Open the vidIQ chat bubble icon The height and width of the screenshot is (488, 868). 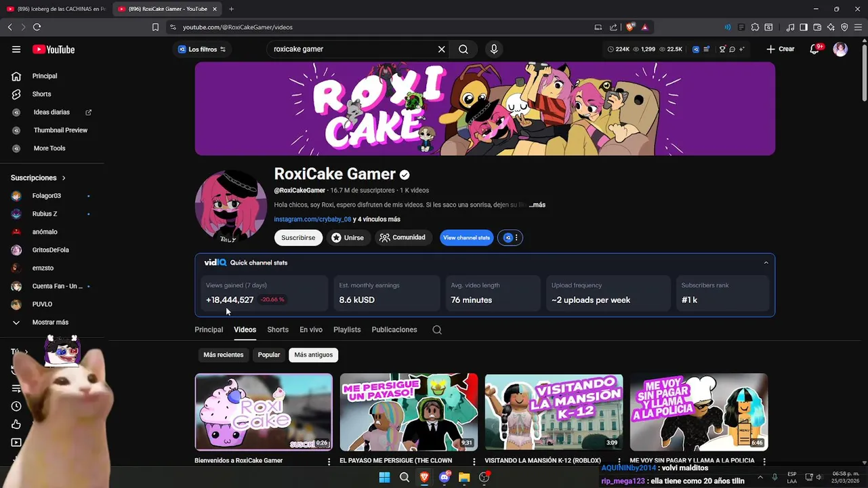click(732, 49)
